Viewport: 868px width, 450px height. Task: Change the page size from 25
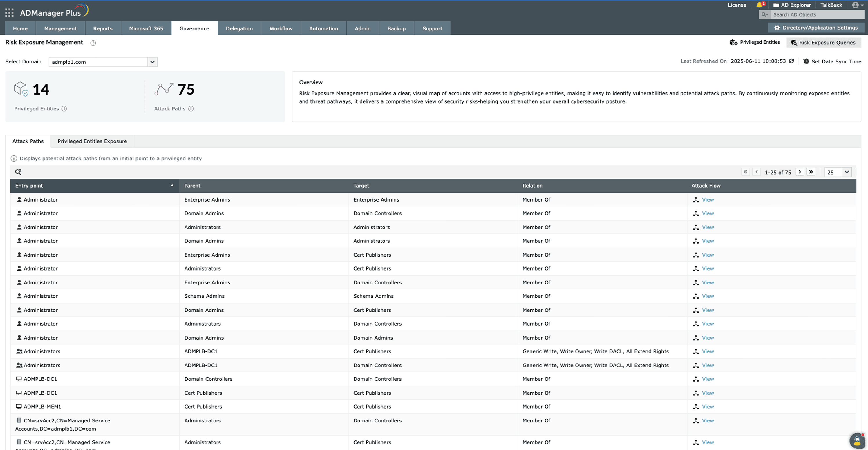(838, 172)
